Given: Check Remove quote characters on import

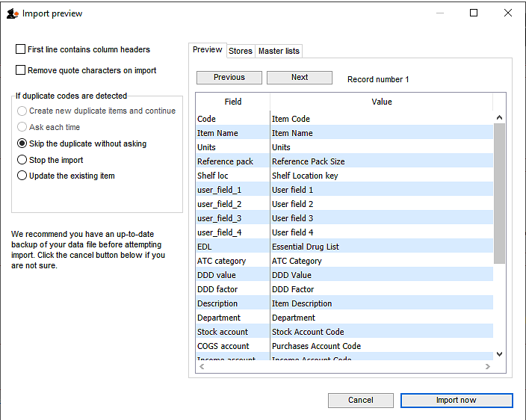Looking at the screenshot, I should (x=21, y=70).
